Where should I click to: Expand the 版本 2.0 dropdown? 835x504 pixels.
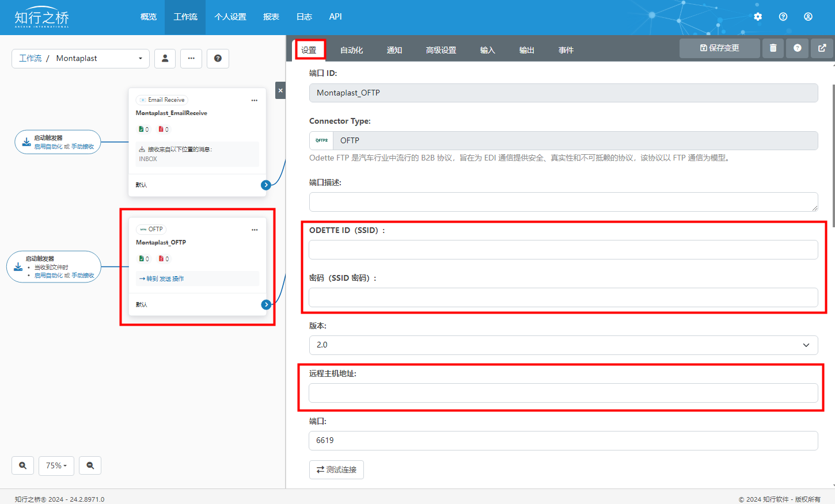pyautogui.click(x=563, y=345)
